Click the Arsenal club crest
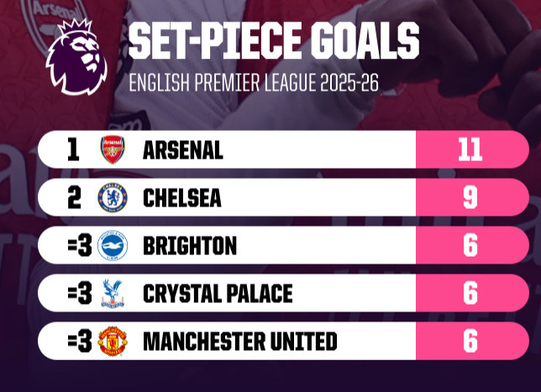Viewport: 541px width, 392px height. click(112, 149)
